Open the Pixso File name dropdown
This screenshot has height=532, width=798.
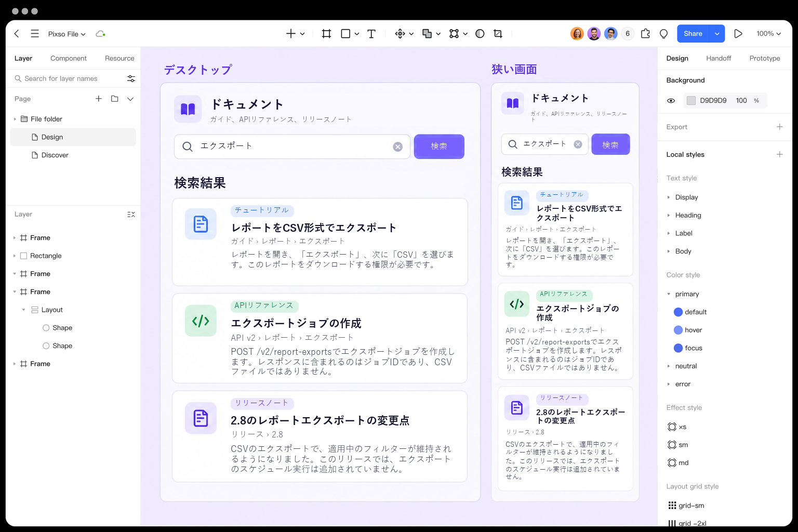[x=67, y=34]
